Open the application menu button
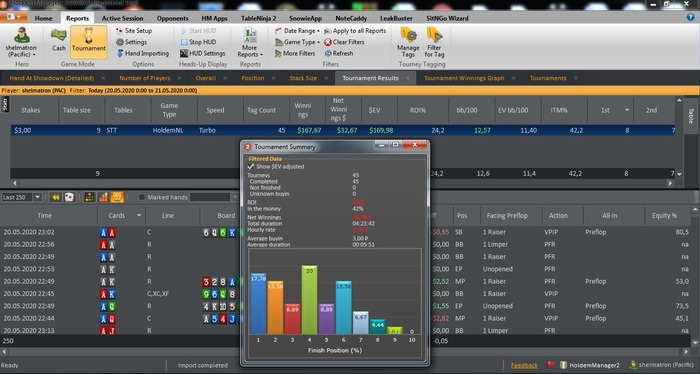700x374 pixels. click(14, 17)
